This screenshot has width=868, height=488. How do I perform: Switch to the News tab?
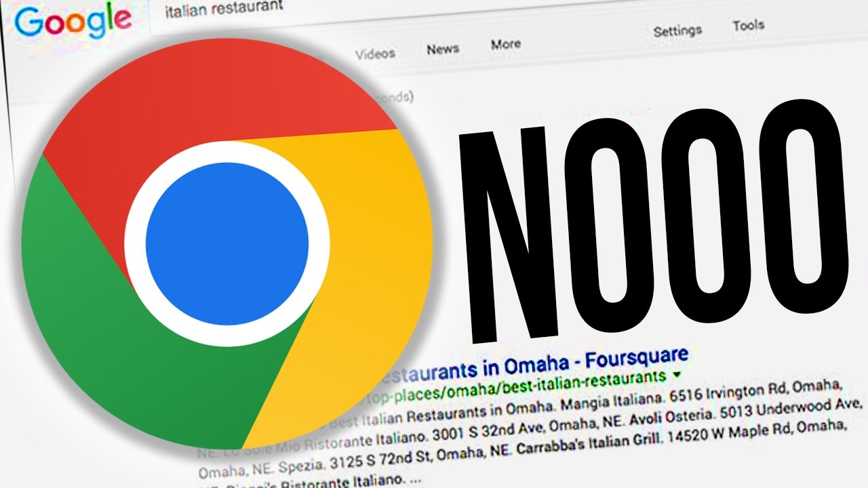(x=443, y=49)
